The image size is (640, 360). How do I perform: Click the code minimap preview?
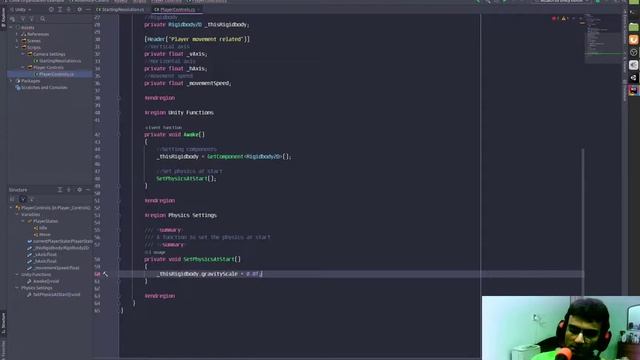603,38
